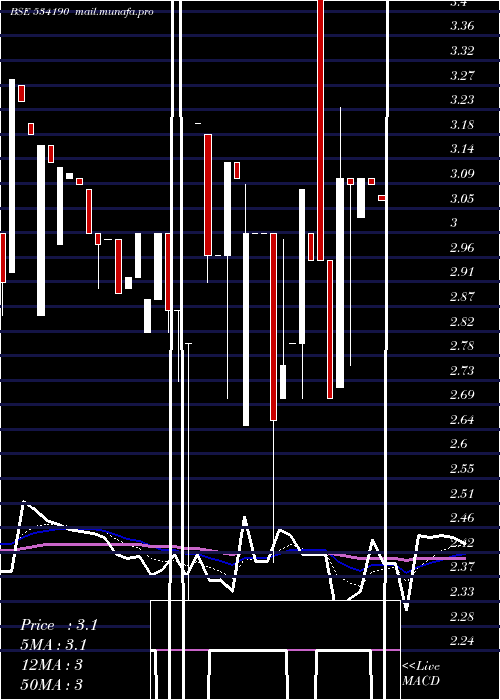Click the 2.6 price axis label
Image resolution: width=500 pixels, height=700 pixels.
pyautogui.click(x=459, y=444)
